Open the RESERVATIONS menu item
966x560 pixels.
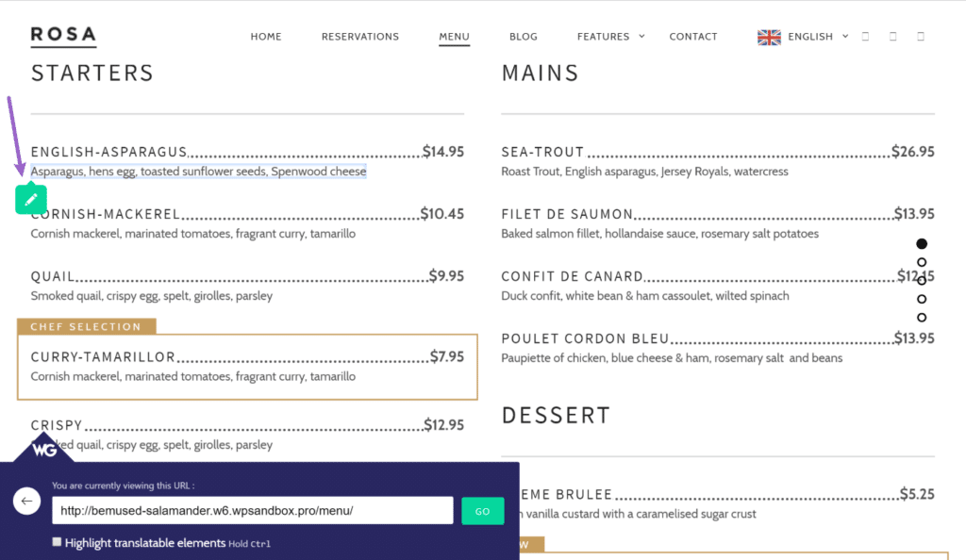360,37
